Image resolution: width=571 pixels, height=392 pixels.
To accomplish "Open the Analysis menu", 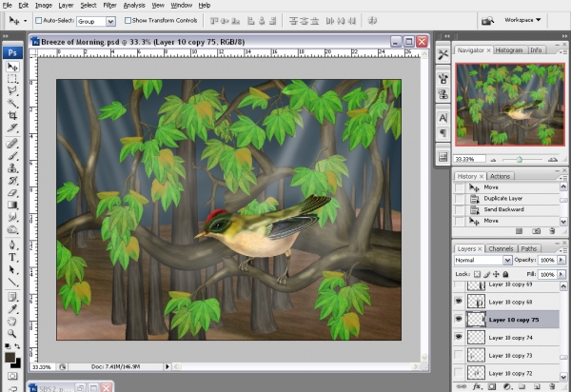I will [x=134, y=5].
